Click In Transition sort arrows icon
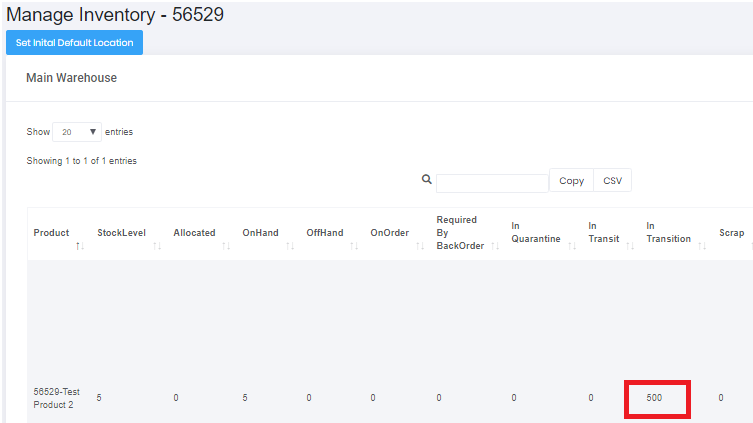The height and width of the screenshot is (423, 753). (702, 246)
